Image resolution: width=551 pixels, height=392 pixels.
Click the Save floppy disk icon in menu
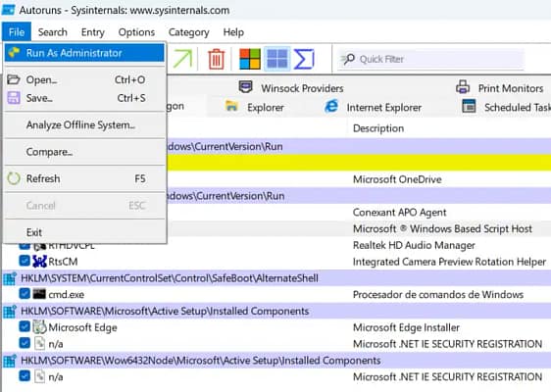(14, 98)
